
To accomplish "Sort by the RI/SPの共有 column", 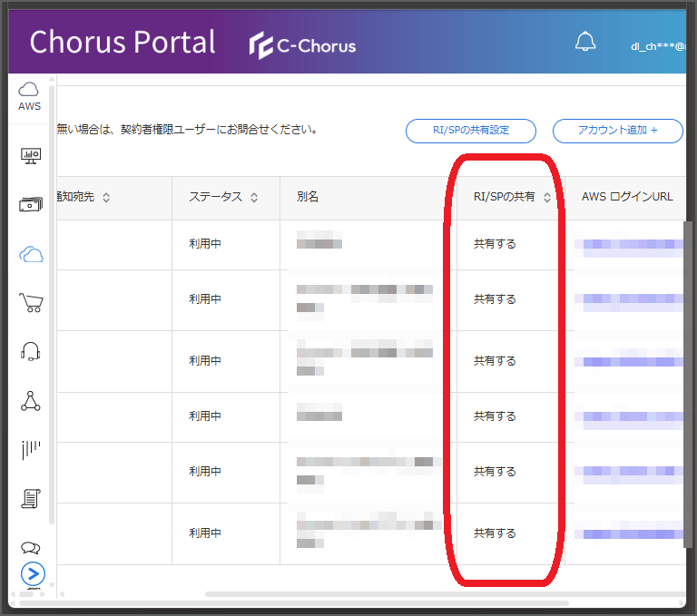I will (x=547, y=198).
